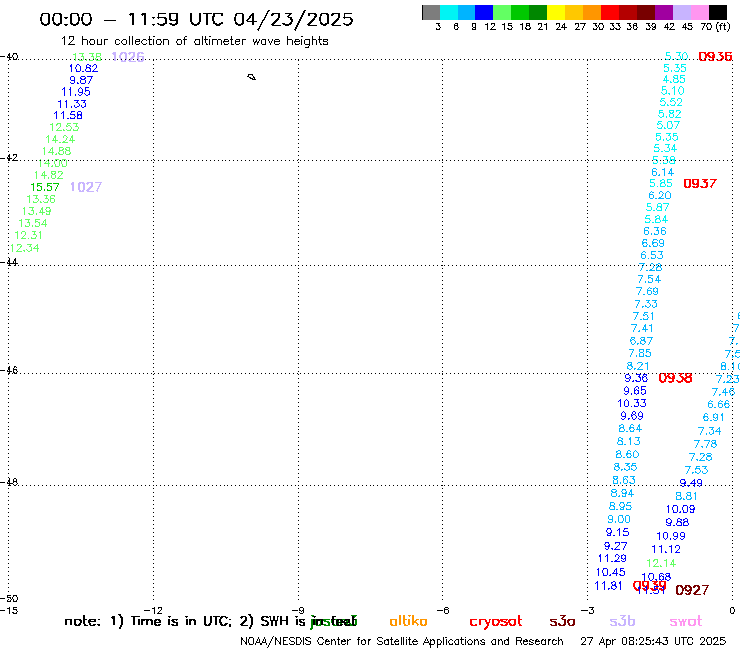Screen dimensions: 740x650
Task: Click the wave height value '11.33'
Action: tap(72, 104)
